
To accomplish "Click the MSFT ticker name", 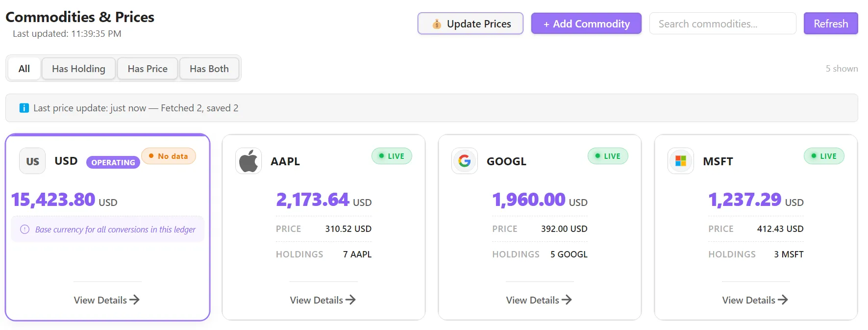I will pos(718,161).
